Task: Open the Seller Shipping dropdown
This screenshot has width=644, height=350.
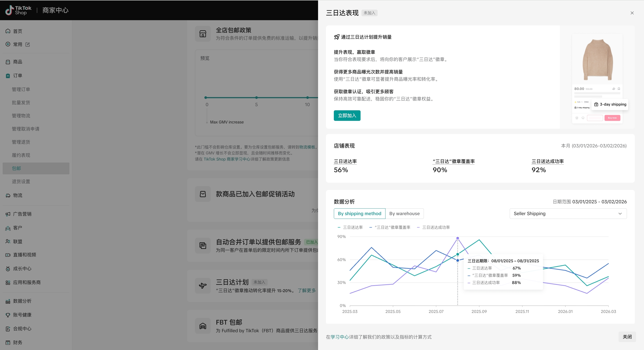Action: click(x=568, y=214)
